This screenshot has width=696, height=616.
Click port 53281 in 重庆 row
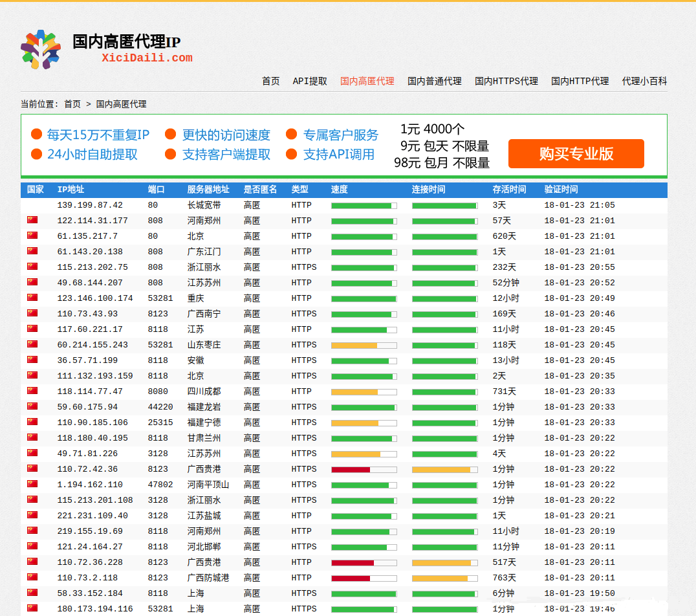[160, 298]
